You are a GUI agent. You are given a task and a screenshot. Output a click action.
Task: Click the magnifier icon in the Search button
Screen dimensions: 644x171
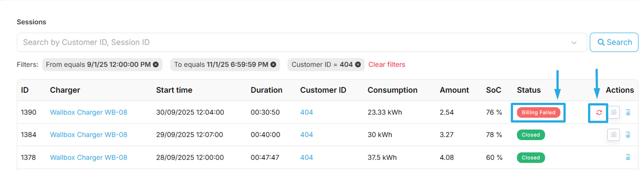601,42
